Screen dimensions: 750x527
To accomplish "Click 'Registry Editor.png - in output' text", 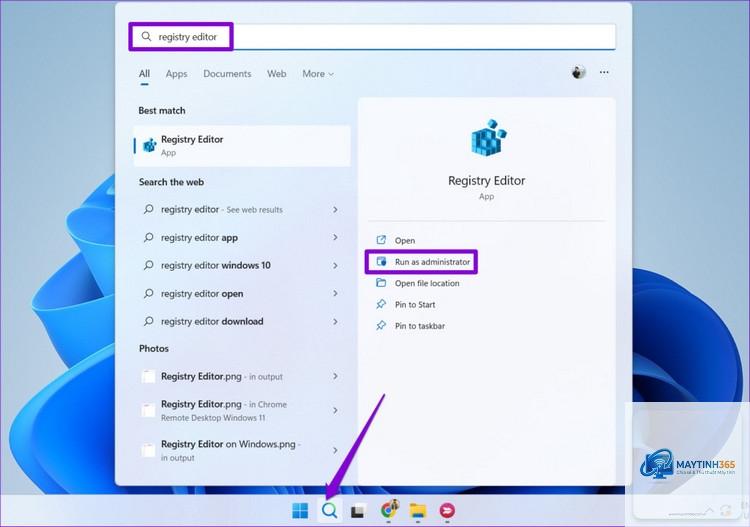I will 221,376.
